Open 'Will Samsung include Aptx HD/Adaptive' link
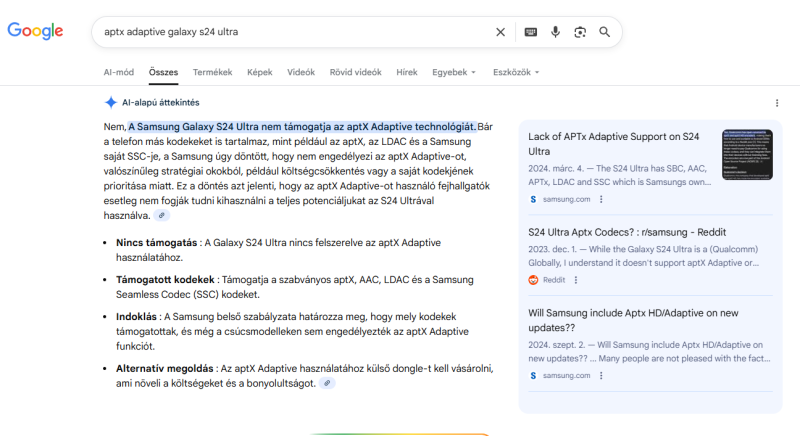This screenshot has height=436, width=800. 633,320
